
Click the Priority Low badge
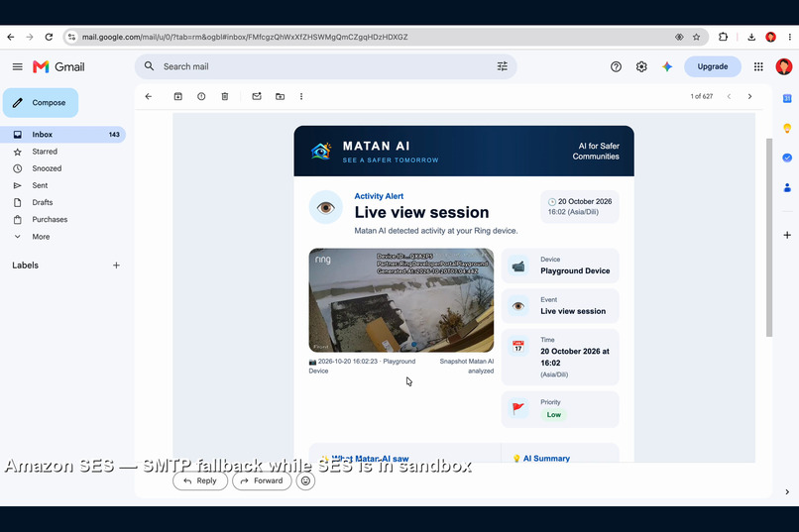coord(553,415)
